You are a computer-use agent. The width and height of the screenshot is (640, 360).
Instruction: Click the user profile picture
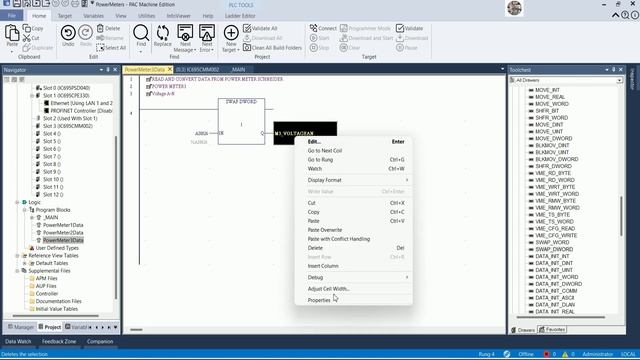tap(514, 8)
